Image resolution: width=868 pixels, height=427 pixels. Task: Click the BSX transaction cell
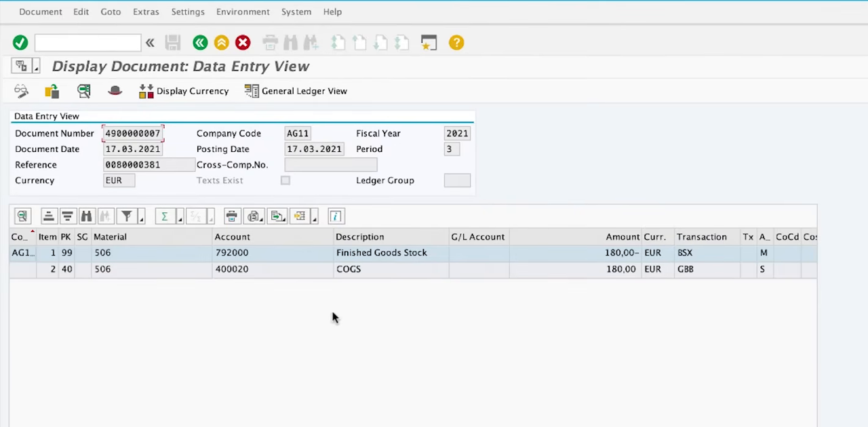click(707, 253)
